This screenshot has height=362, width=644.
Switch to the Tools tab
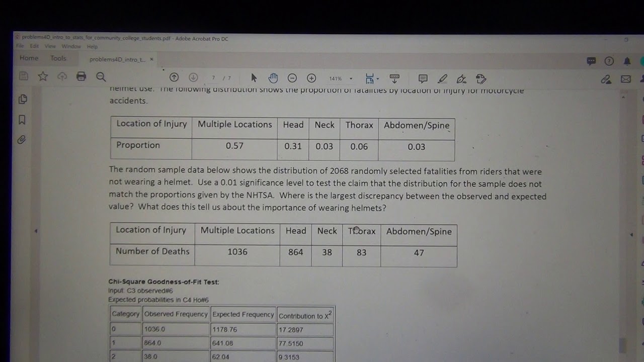(58, 58)
